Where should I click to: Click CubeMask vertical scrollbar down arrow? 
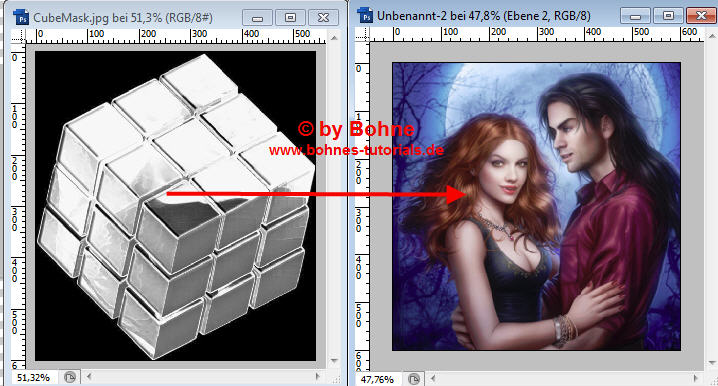click(334, 361)
